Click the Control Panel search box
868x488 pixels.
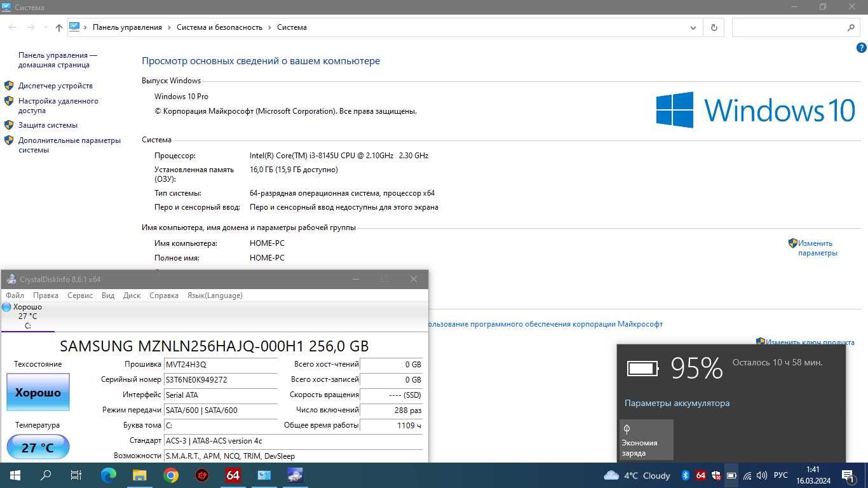point(797,27)
